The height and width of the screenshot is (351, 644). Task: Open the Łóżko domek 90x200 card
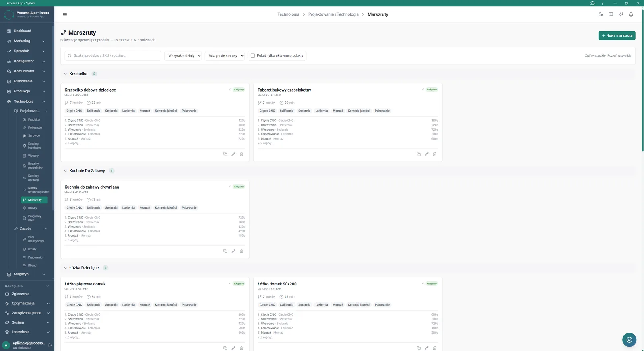(x=277, y=284)
